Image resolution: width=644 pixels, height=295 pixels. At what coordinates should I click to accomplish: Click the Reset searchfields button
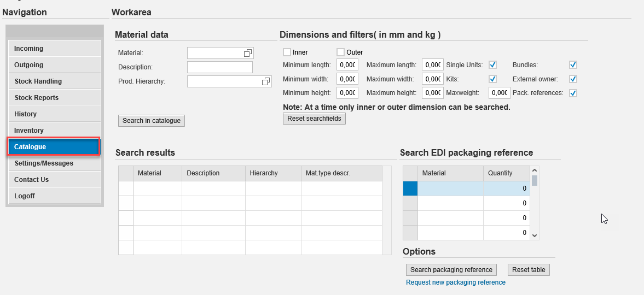(x=314, y=119)
